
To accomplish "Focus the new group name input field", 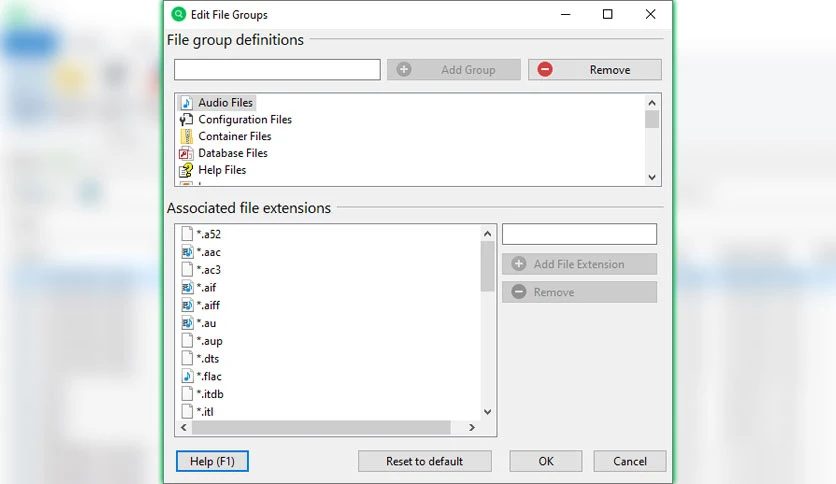I will tap(277, 70).
